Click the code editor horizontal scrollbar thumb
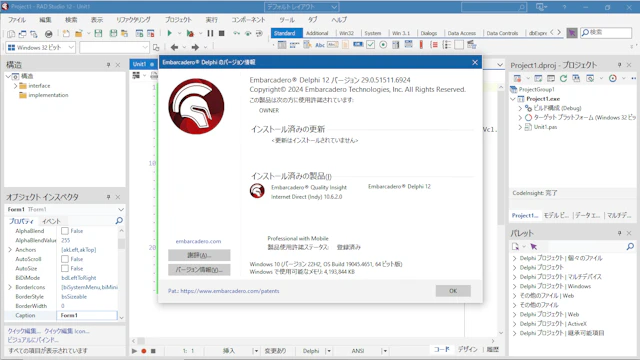 pyautogui.click(x=141, y=341)
